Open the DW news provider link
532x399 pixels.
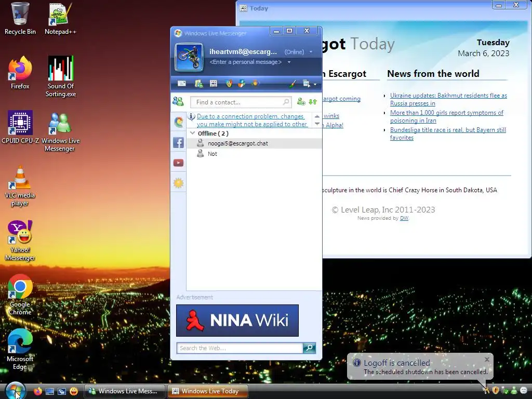tap(404, 218)
